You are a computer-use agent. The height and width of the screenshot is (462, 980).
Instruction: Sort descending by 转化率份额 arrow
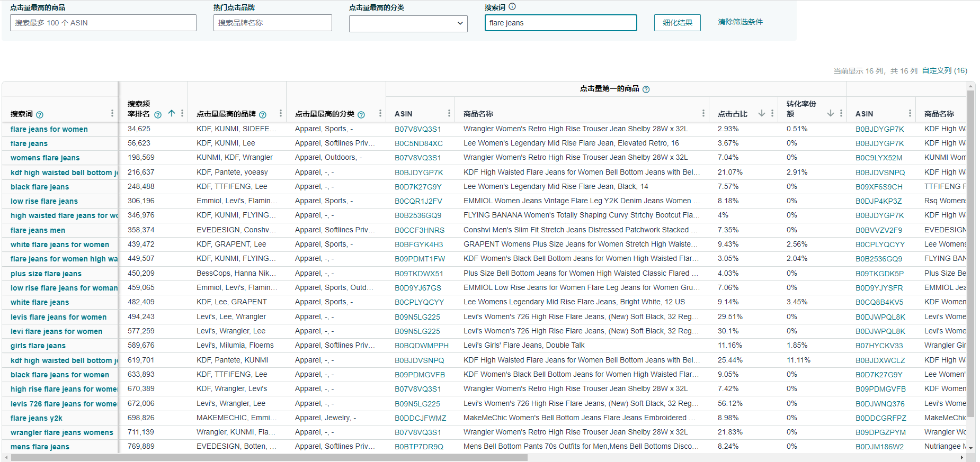831,113
